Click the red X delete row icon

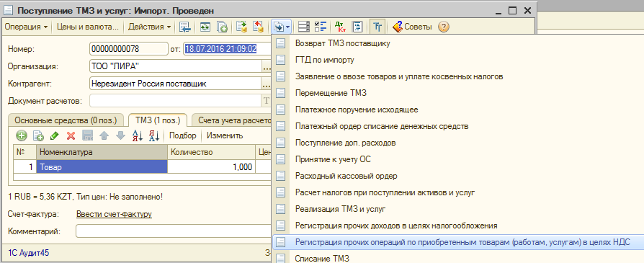[x=71, y=135]
